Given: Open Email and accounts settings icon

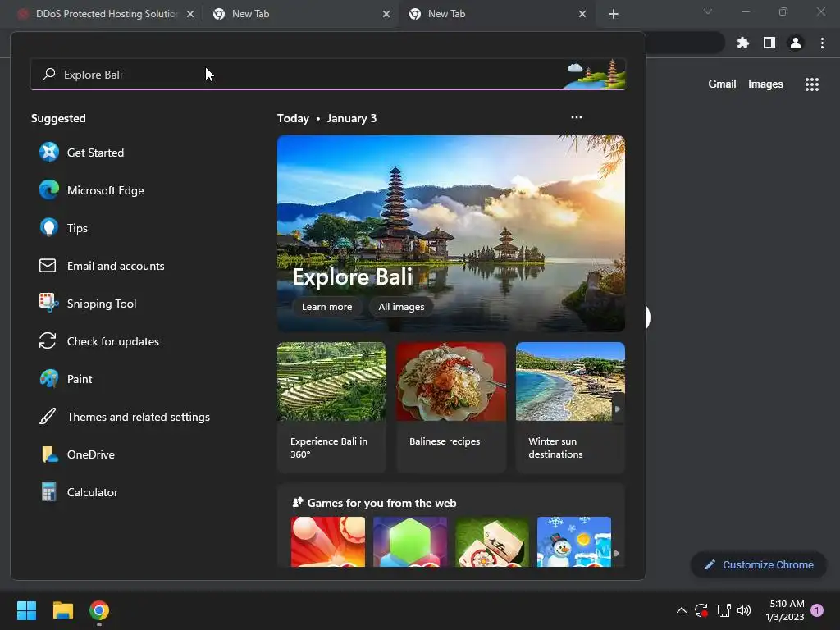Looking at the screenshot, I should click(x=48, y=266).
